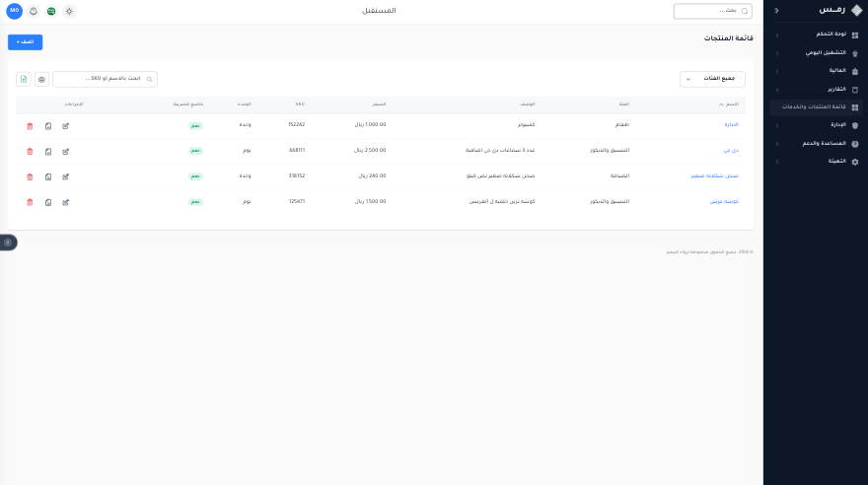Expand the الإدارة sidebar section
The image size is (868, 485).
(817, 125)
